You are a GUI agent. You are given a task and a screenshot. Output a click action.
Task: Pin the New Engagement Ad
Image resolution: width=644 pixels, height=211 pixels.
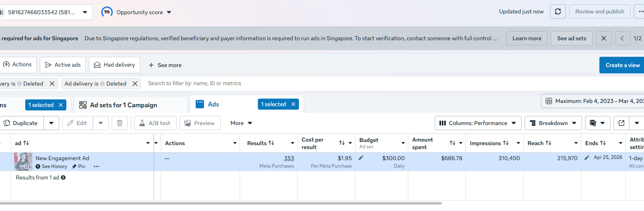point(79,166)
